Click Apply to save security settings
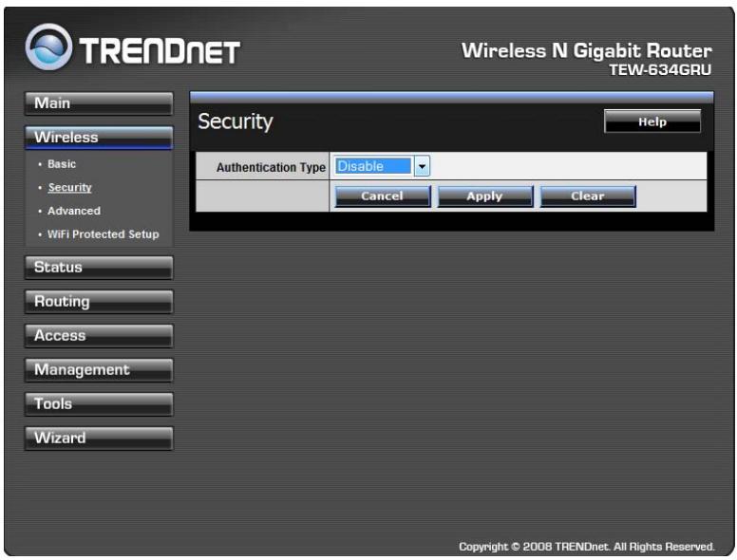The height and width of the screenshot is (560, 737). (x=485, y=196)
